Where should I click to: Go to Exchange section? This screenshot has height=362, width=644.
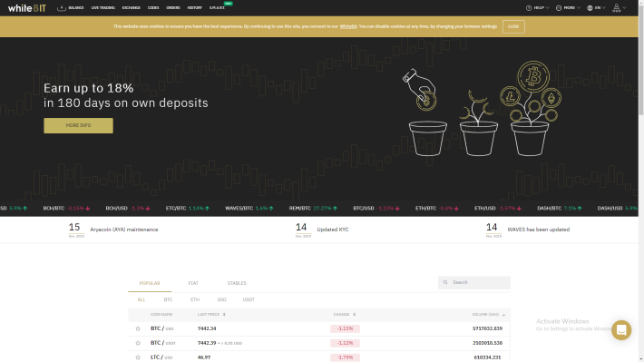point(131,8)
